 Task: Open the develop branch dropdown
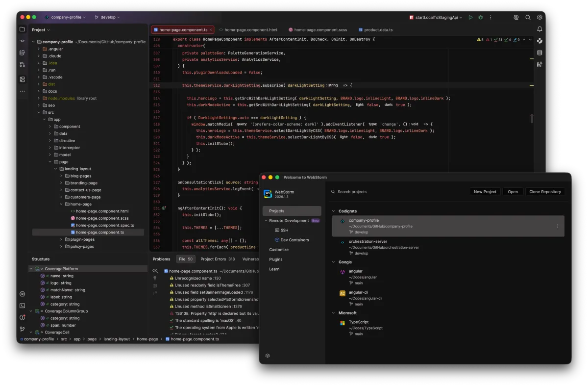click(x=107, y=17)
